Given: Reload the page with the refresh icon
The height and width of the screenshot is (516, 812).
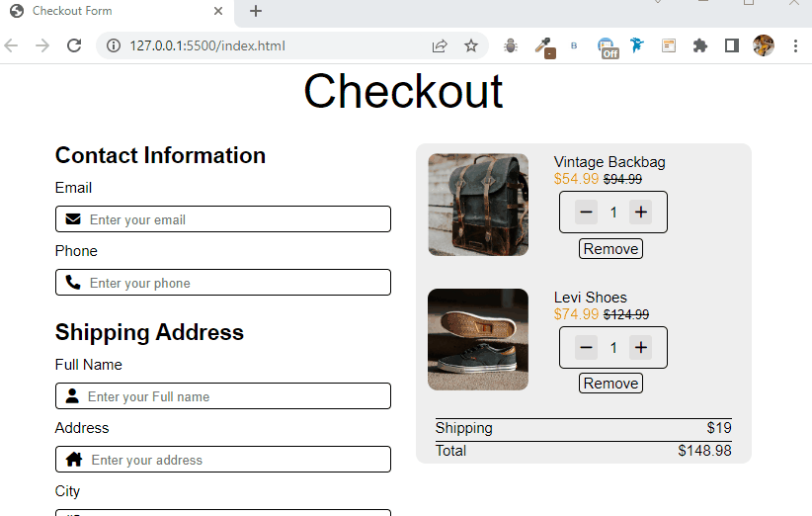Looking at the screenshot, I should point(73,45).
